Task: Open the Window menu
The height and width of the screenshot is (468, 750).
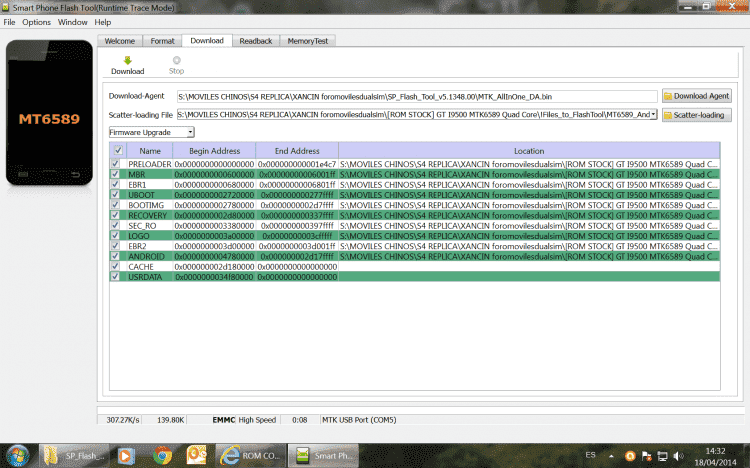Action: coord(72,22)
